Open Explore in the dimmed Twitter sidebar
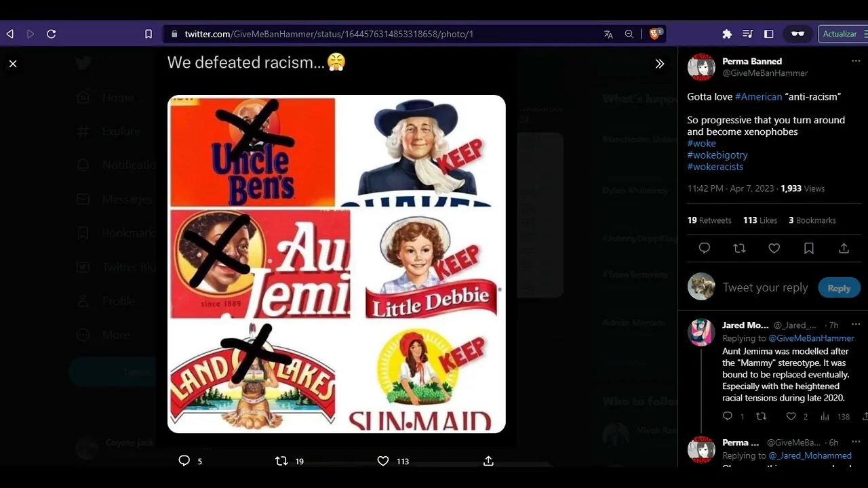Screen dimensions: 868x488 tap(108, 131)
